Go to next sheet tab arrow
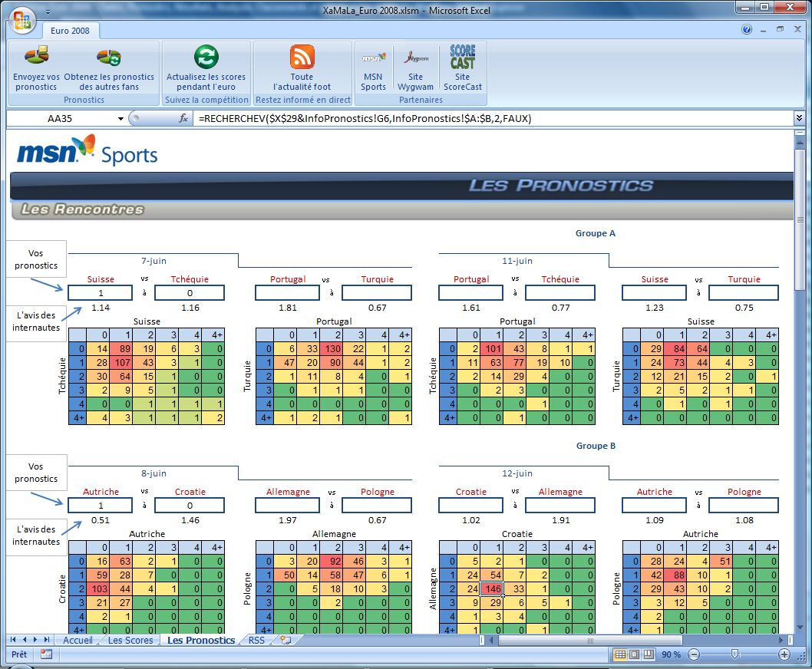The height and width of the screenshot is (669, 812). [35, 640]
